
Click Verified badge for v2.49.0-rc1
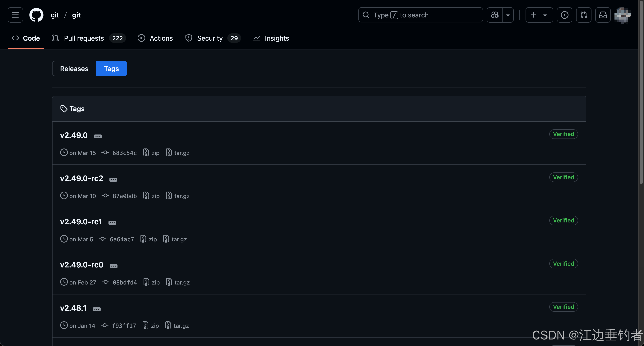click(x=563, y=220)
